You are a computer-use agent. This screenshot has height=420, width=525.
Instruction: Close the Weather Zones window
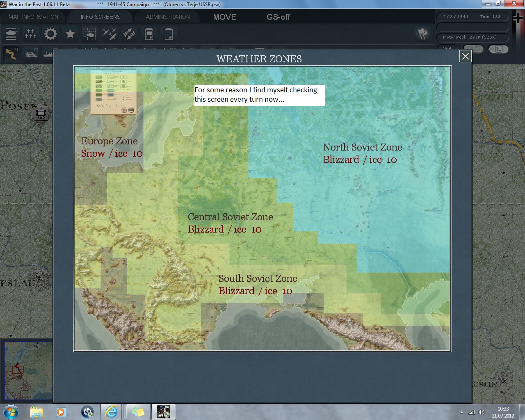[466, 56]
